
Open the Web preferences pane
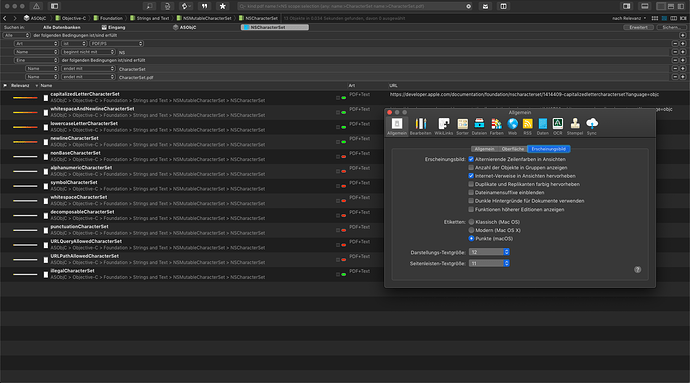(513, 126)
